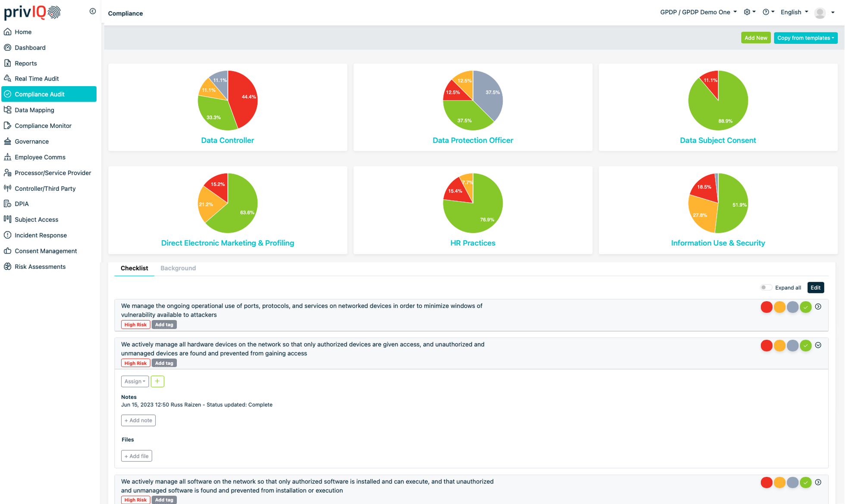This screenshot has height=504, width=845.
Task: Open Data Mapping from the sidebar
Action: point(34,110)
